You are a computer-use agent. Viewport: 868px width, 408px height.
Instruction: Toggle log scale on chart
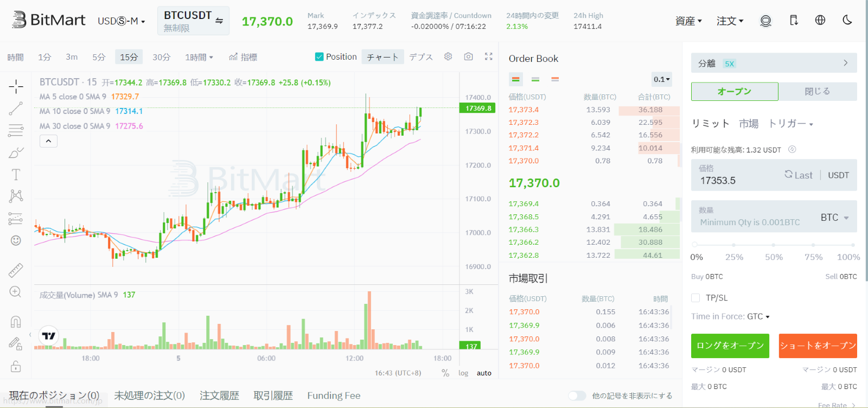coord(463,373)
